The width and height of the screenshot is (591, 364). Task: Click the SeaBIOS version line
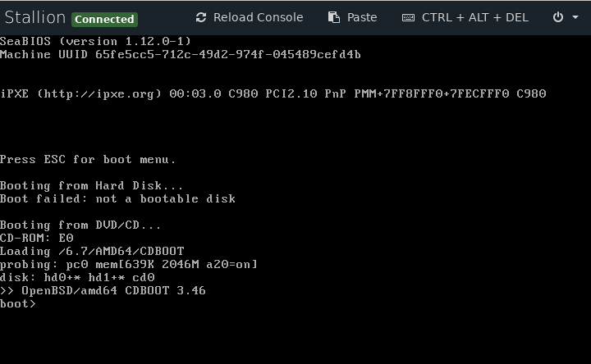[x=95, y=42]
